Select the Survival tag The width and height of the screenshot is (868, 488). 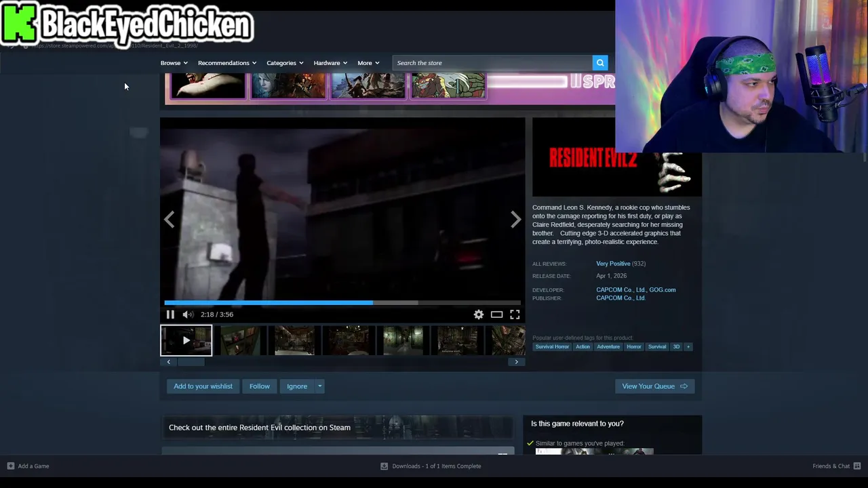[x=657, y=347]
